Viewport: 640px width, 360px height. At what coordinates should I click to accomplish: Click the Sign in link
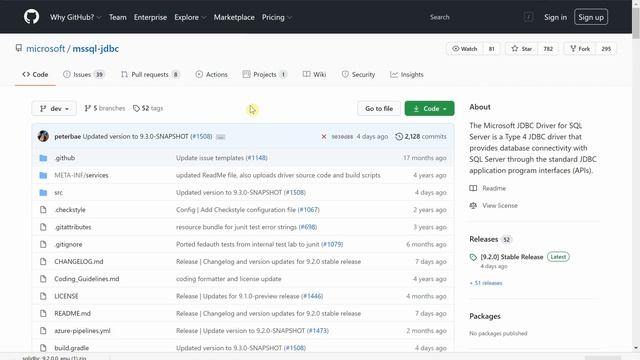(x=555, y=17)
